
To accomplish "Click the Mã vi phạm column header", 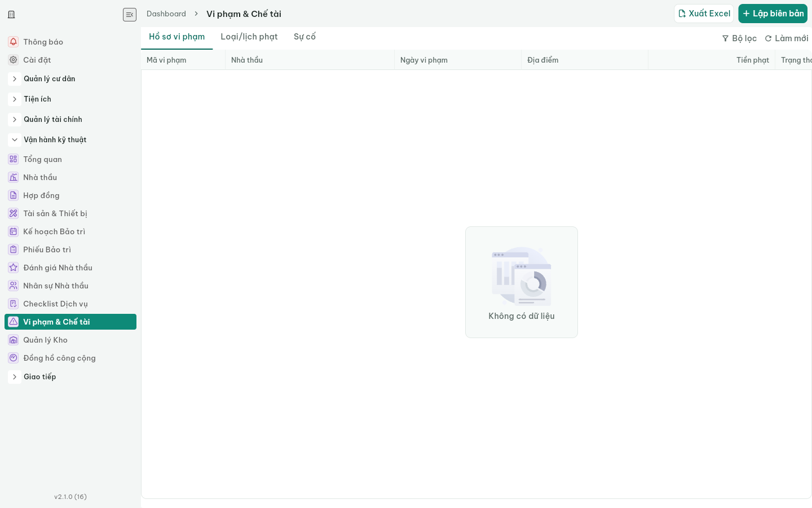I will click(x=183, y=60).
